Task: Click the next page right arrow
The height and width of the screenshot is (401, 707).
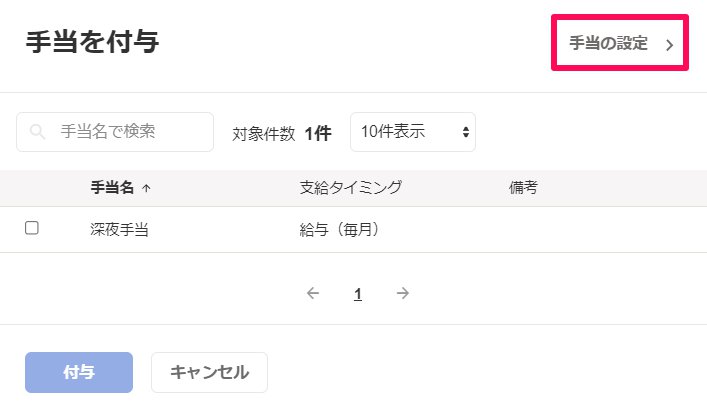Action: click(x=403, y=293)
